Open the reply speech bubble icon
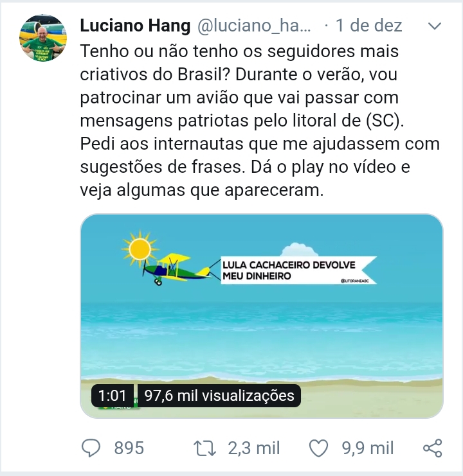Screen dimensions: 463x476 point(91,448)
